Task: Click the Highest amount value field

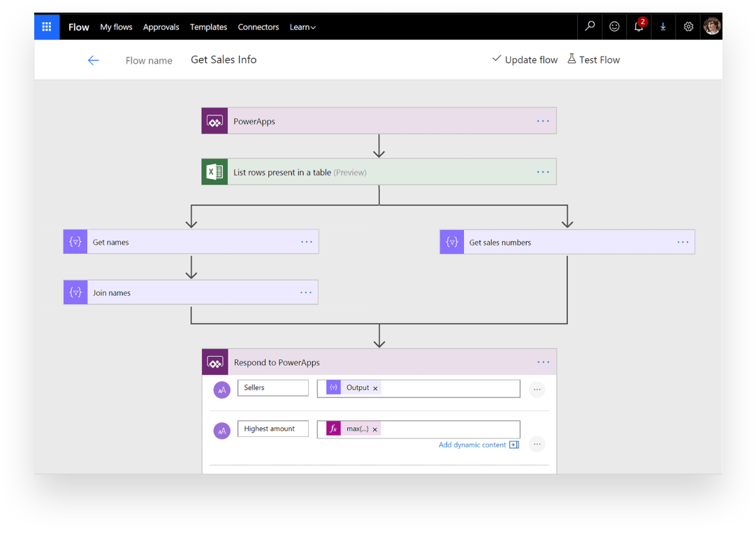Action: coord(419,429)
